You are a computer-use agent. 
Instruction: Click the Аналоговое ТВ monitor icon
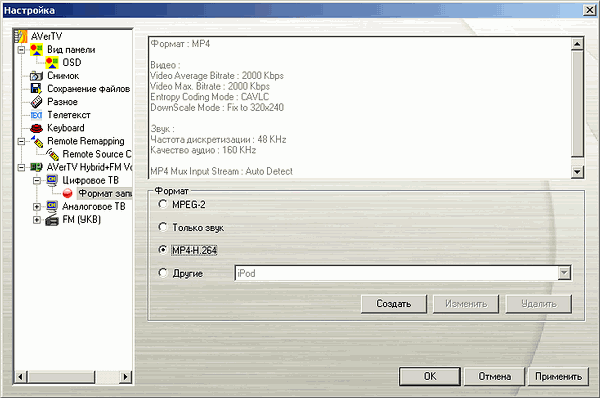tap(52, 206)
